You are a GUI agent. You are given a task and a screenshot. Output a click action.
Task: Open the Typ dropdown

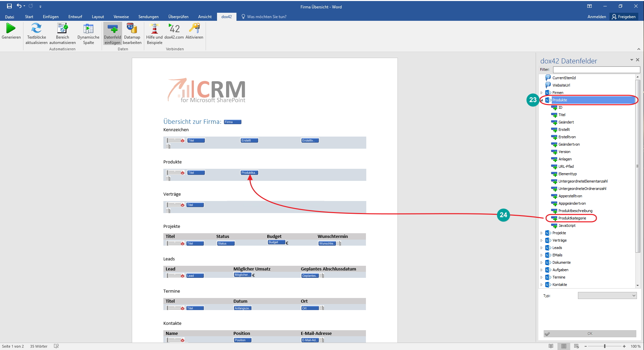pos(607,296)
